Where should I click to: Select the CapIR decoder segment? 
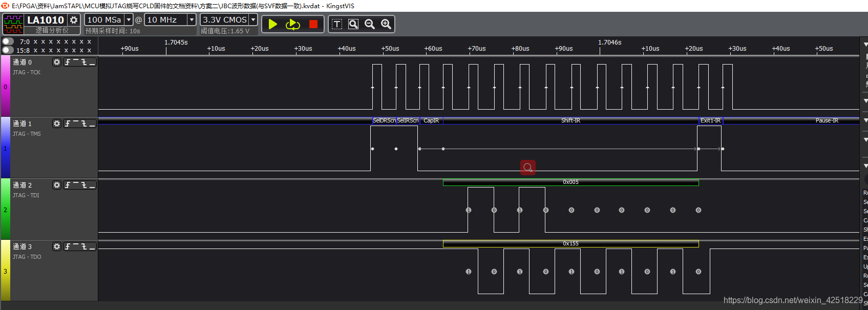(431, 120)
